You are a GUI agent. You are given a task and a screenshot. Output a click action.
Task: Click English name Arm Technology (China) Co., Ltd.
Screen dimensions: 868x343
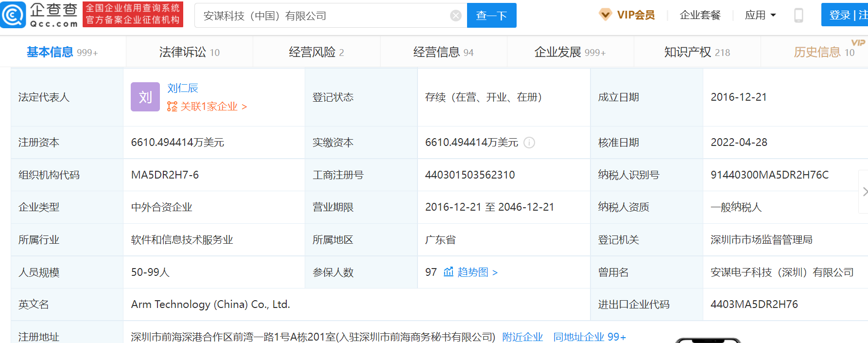coord(210,305)
